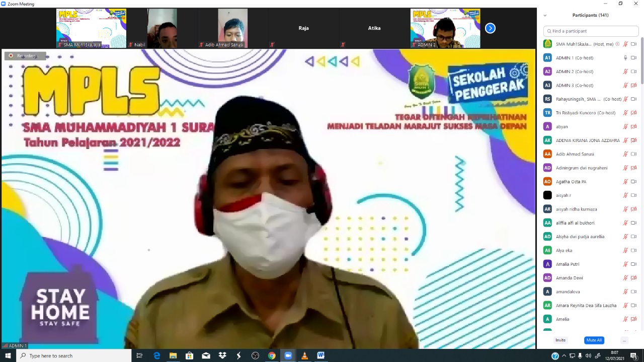
Task: Mute ADMIN 1 microphone in participant list
Action: tap(625, 57)
